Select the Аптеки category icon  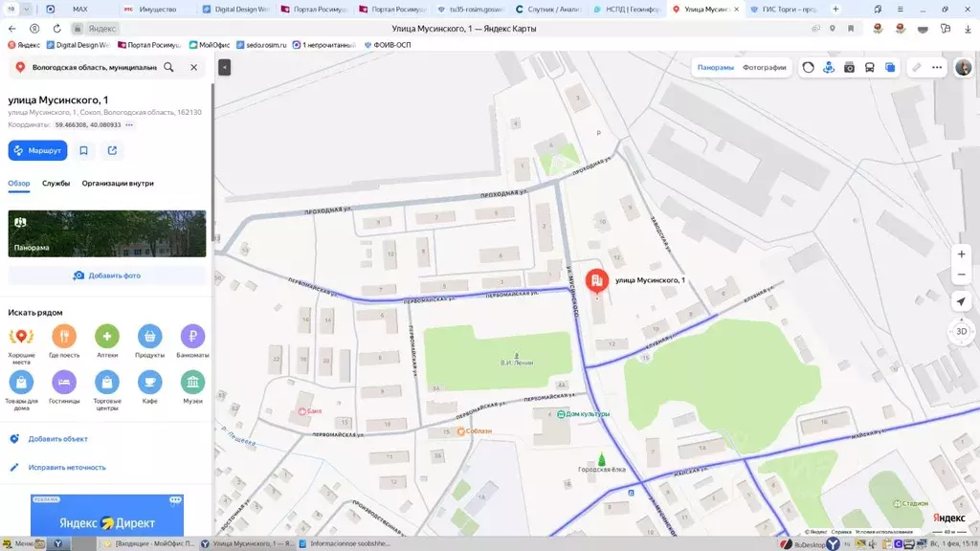107,337
